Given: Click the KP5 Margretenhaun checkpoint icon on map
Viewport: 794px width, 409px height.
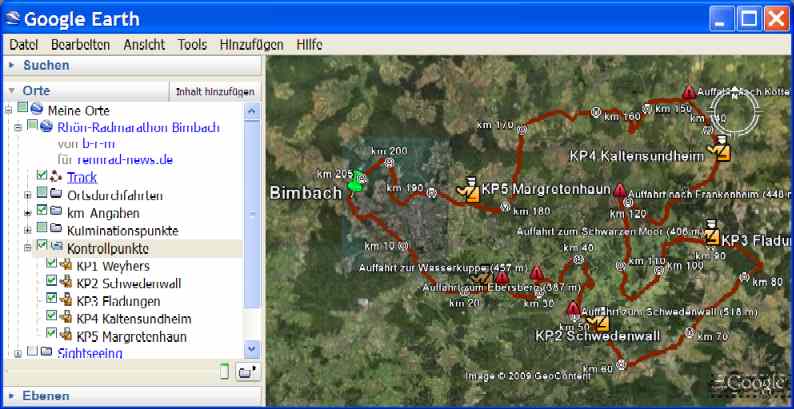Looking at the screenshot, I should [x=465, y=188].
